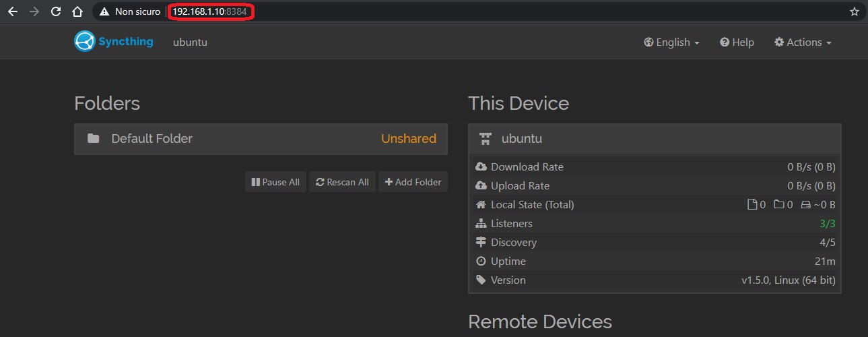868x337 pixels.
Task: Click the Pause All button
Action: coord(275,182)
